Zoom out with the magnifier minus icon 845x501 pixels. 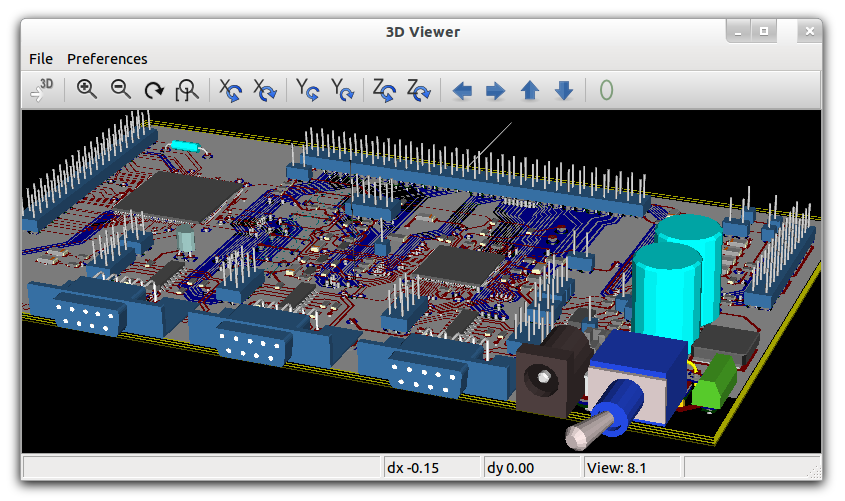(x=120, y=90)
